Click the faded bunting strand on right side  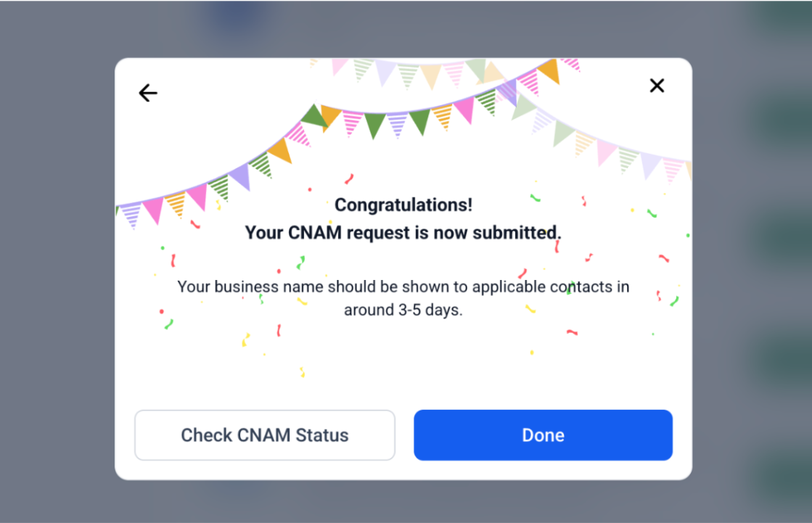[606, 149]
